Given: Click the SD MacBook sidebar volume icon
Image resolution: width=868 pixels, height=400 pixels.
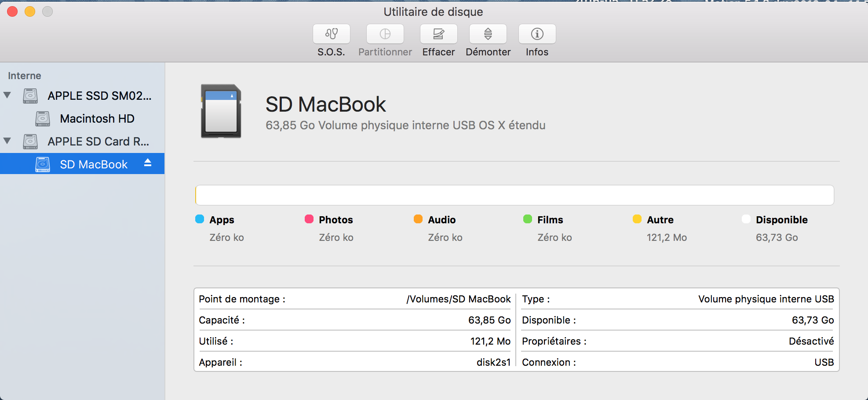Looking at the screenshot, I should (43, 164).
